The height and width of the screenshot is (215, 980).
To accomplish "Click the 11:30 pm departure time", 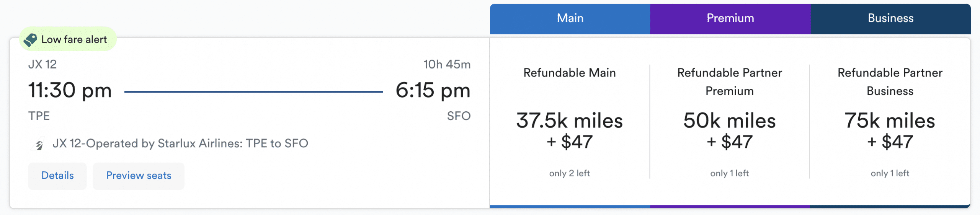I will (x=70, y=91).
